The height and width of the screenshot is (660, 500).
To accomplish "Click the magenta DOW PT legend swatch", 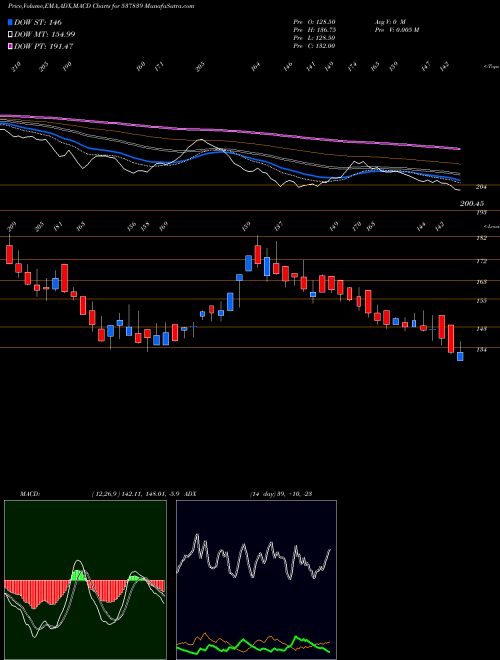I will [x=10, y=46].
